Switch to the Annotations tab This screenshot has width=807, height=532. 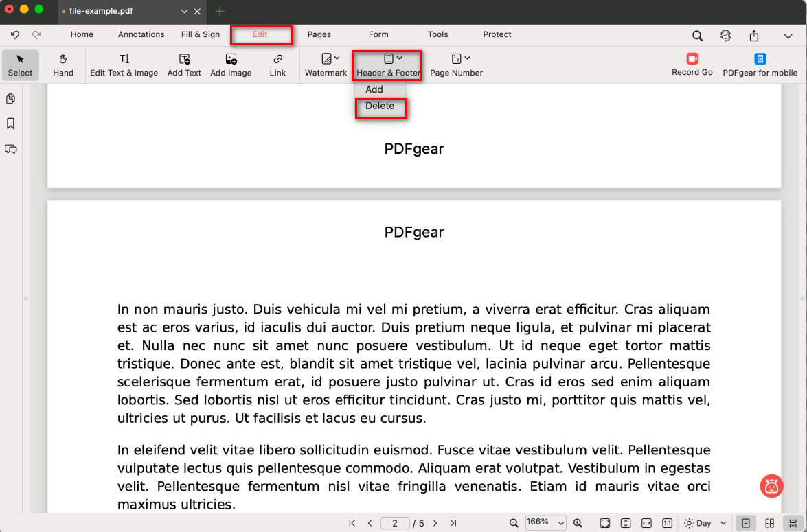pos(141,34)
